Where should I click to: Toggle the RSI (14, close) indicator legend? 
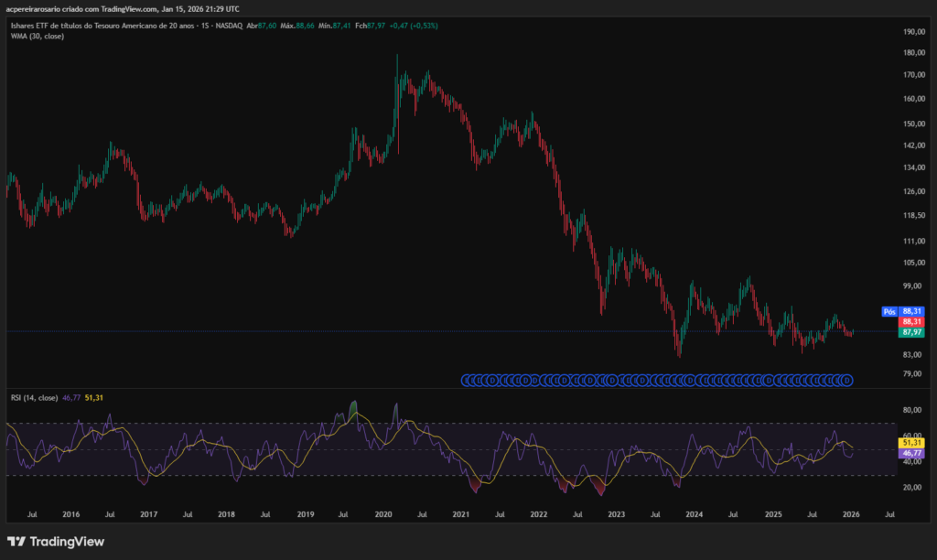(x=33, y=400)
